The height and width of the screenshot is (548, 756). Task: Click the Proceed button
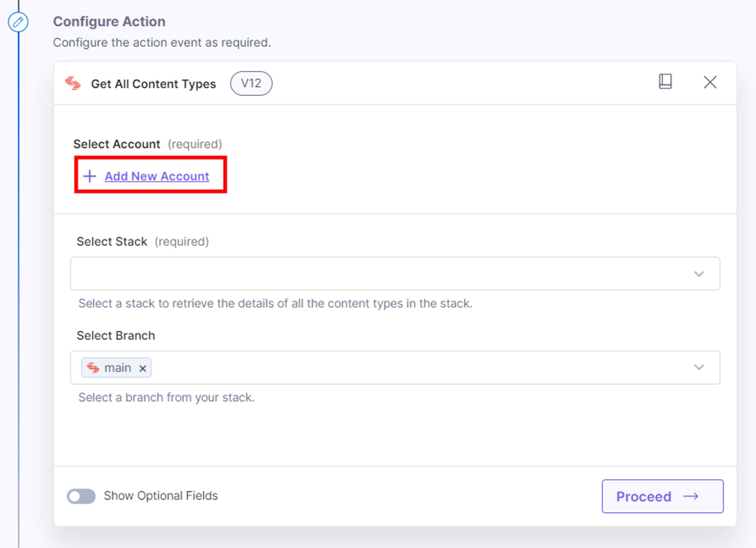(x=662, y=496)
